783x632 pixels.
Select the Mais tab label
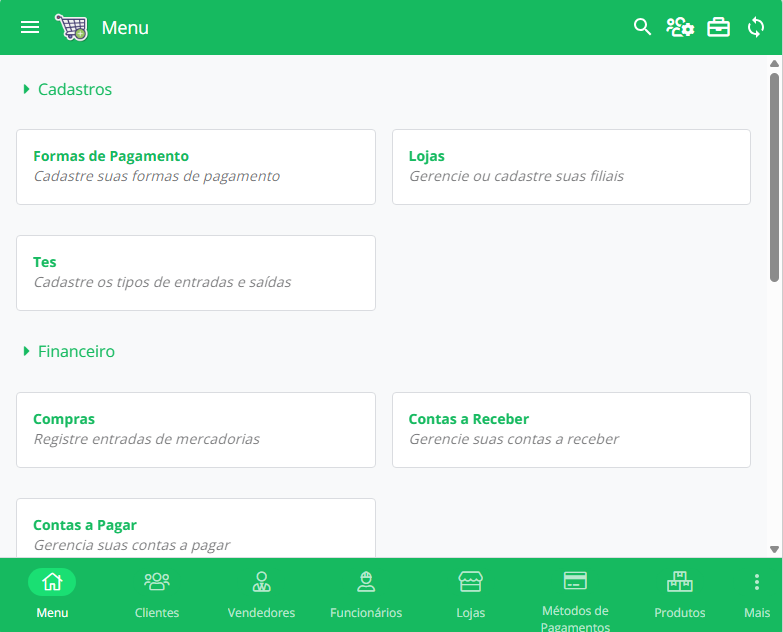(757, 613)
